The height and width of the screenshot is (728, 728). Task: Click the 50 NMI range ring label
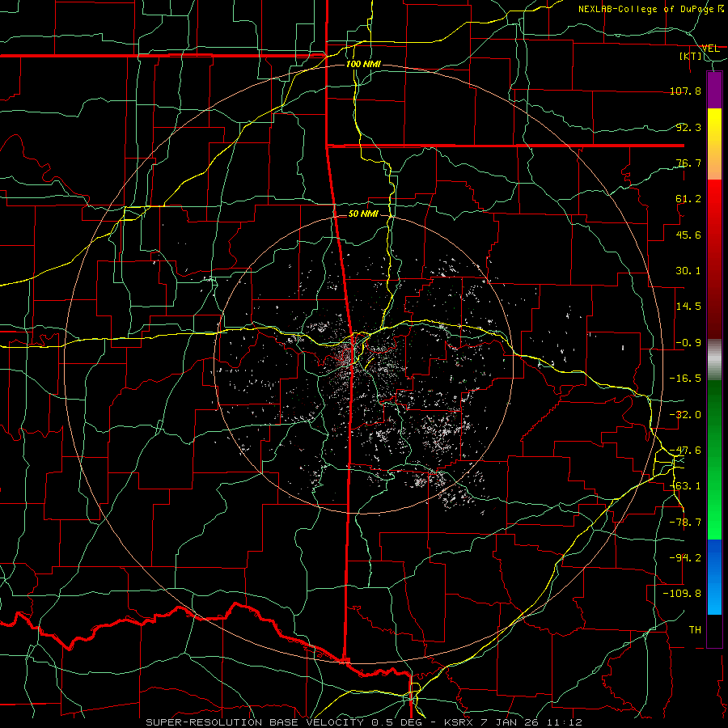point(363,214)
